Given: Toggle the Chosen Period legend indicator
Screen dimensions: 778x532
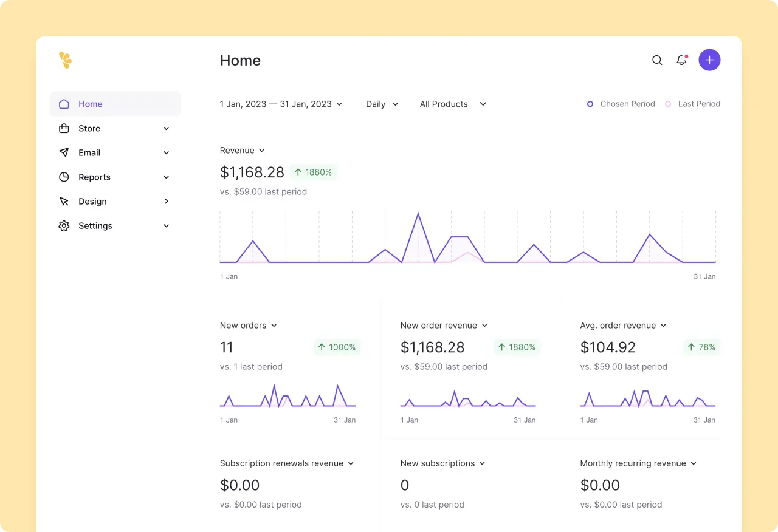Looking at the screenshot, I should [590, 104].
